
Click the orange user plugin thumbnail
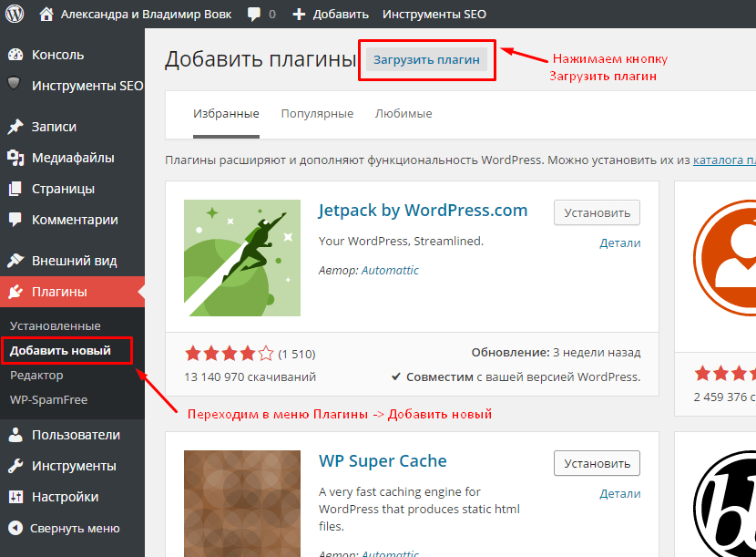point(725,258)
